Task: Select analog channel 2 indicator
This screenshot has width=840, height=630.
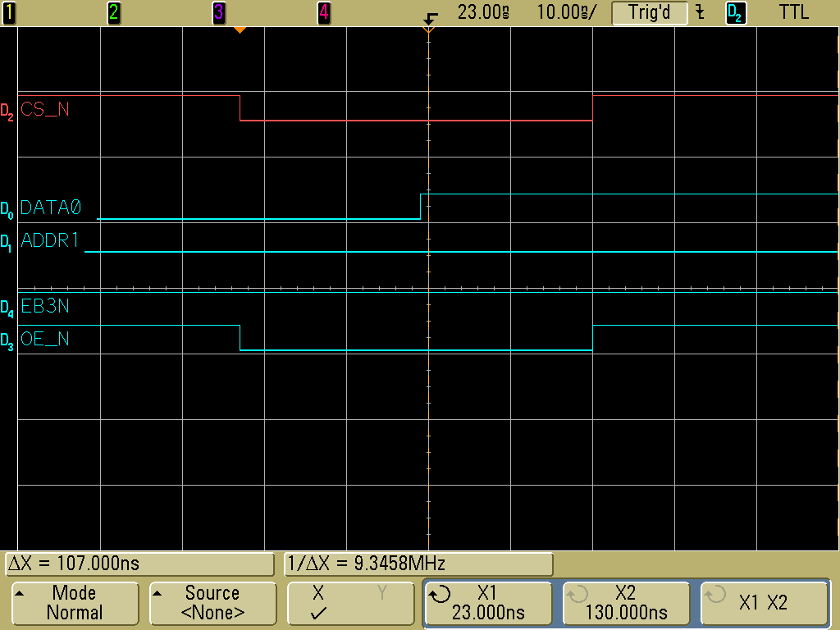Action: pyautogui.click(x=114, y=12)
